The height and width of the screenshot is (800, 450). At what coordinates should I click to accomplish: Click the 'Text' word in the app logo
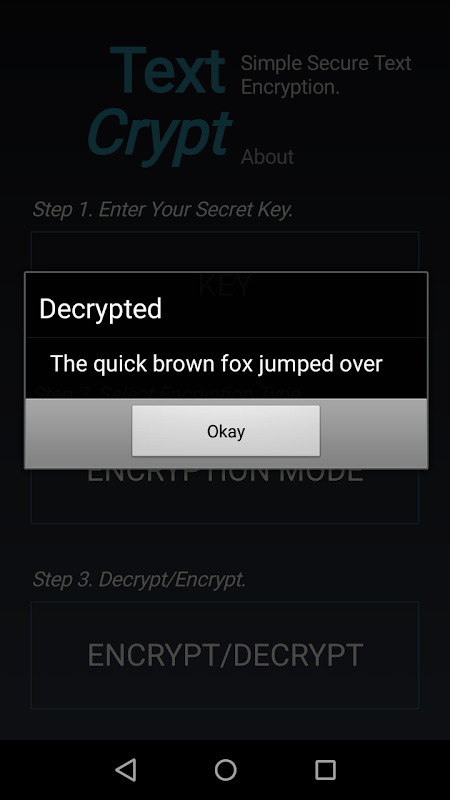168,71
